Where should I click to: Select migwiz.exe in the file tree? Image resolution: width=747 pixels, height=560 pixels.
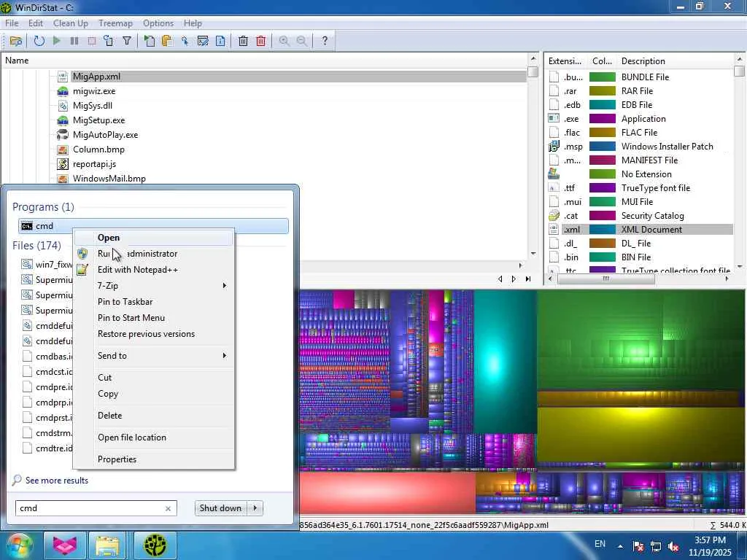click(x=94, y=91)
